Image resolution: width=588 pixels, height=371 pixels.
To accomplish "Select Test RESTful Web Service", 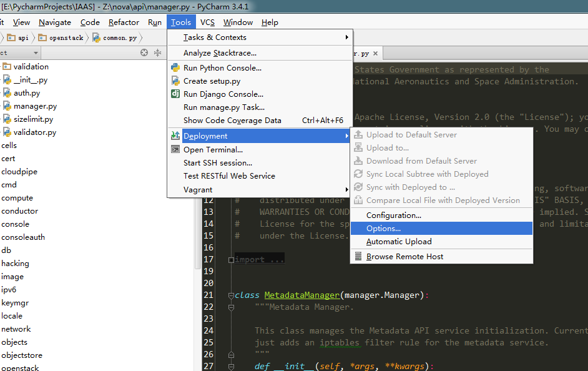I will click(260, 176).
